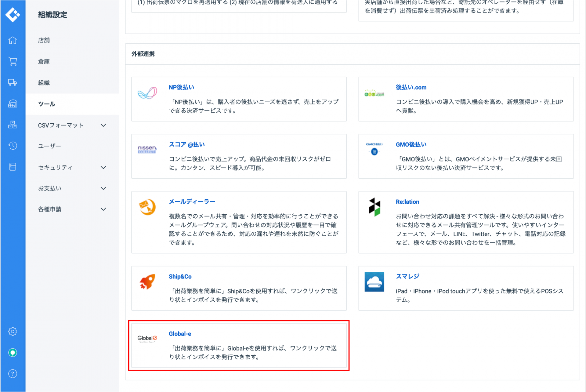Open the warehouse building icon

(x=13, y=103)
